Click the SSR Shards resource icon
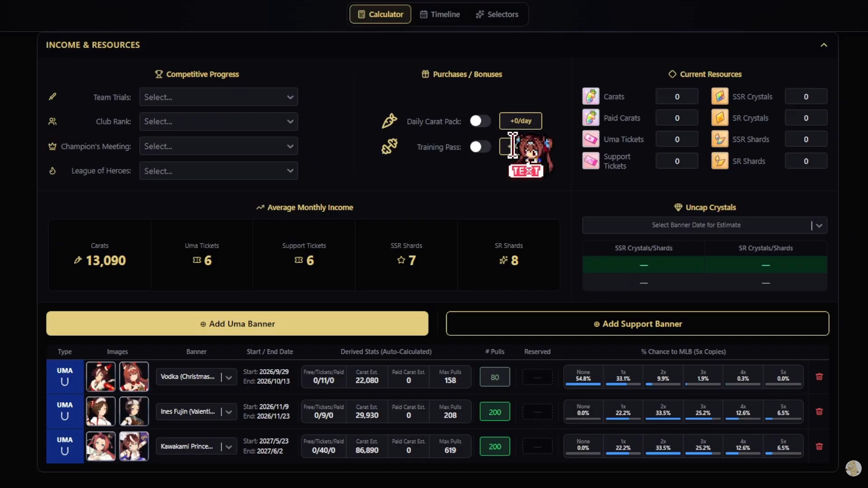 720,139
